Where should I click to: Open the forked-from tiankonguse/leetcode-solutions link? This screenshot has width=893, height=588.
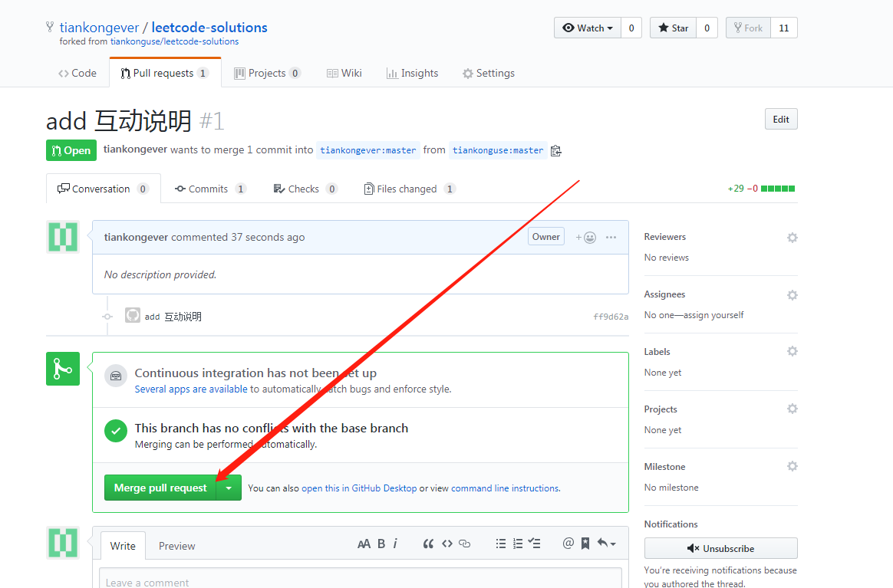(x=174, y=41)
